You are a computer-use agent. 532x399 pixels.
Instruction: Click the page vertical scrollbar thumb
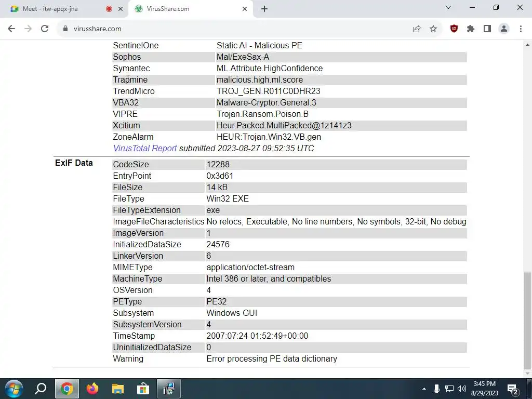tap(527, 320)
